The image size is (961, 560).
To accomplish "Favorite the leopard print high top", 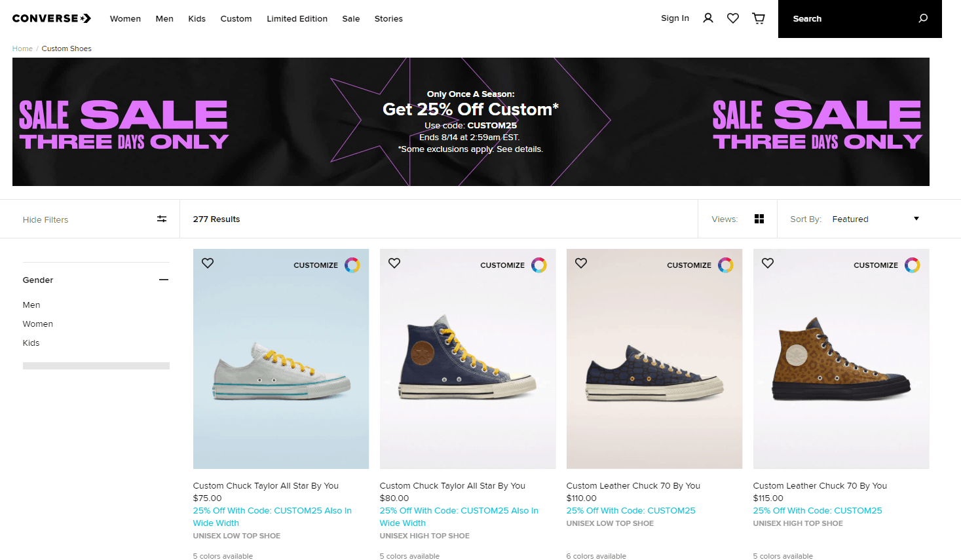I will (x=768, y=263).
